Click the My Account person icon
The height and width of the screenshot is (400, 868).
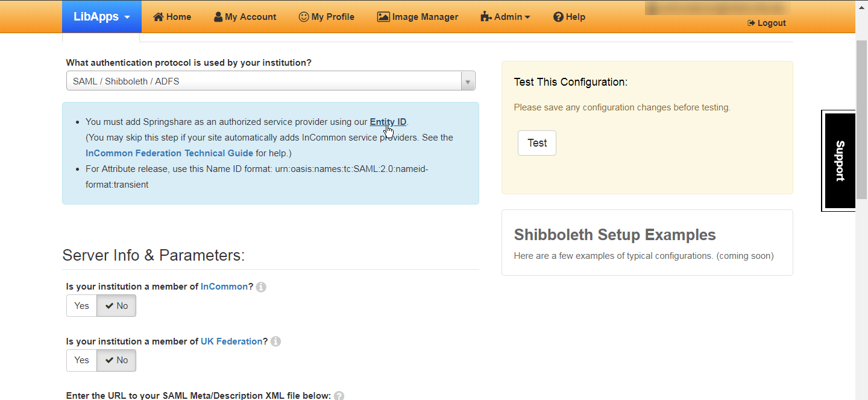pyautogui.click(x=218, y=17)
